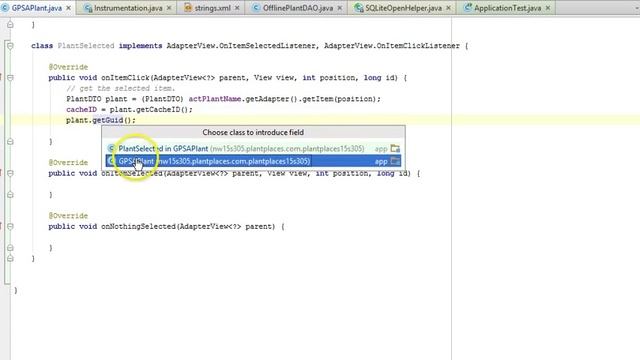Switch to the GPSAPlant.java tab
The image size is (640, 360).
(x=37, y=8)
